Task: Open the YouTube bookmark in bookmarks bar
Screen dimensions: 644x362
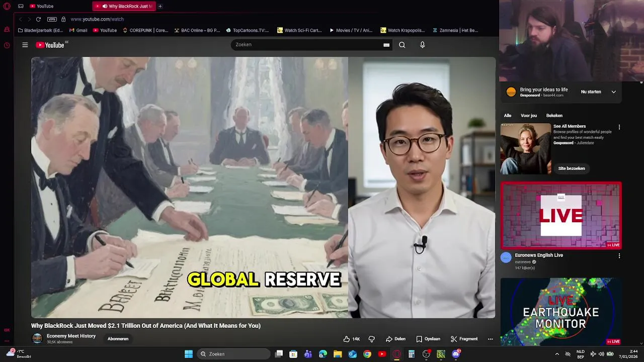Action: [105, 30]
